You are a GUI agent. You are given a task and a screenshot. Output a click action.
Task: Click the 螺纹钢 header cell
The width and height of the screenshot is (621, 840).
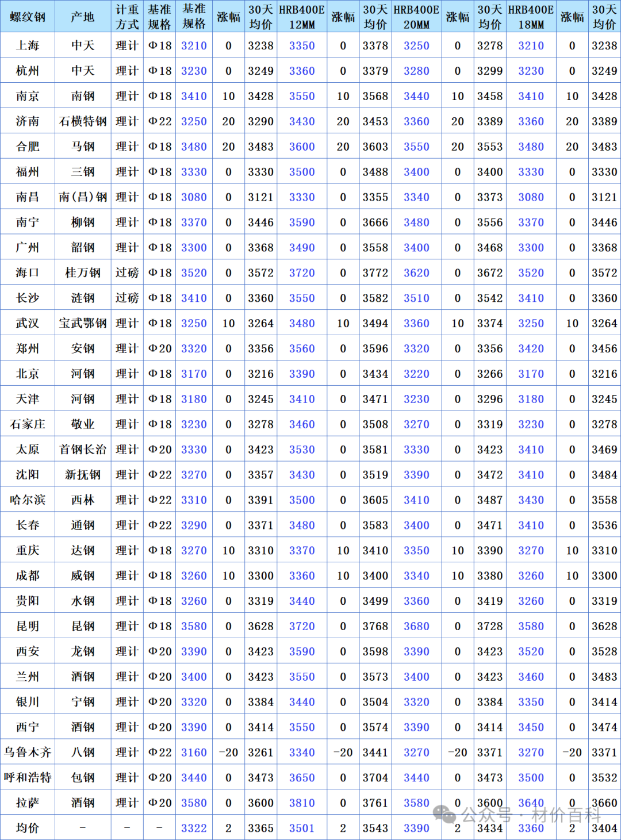(x=28, y=17)
